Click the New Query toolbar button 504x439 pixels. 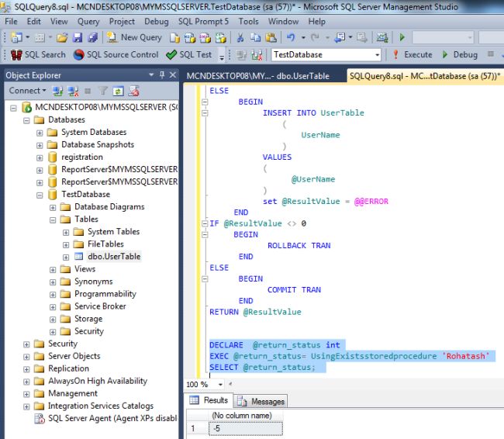click(x=135, y=37)
